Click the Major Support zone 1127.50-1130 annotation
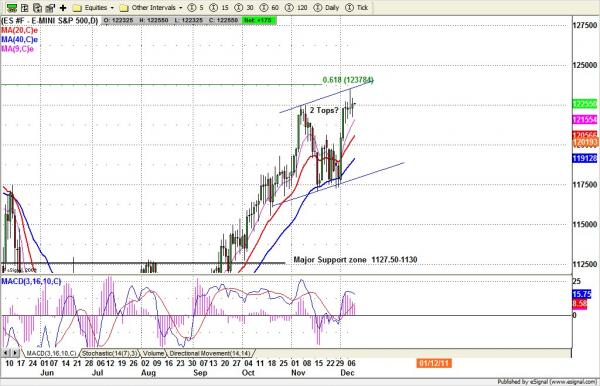Viewport: 600px width, 386px height. coord(355,260)
